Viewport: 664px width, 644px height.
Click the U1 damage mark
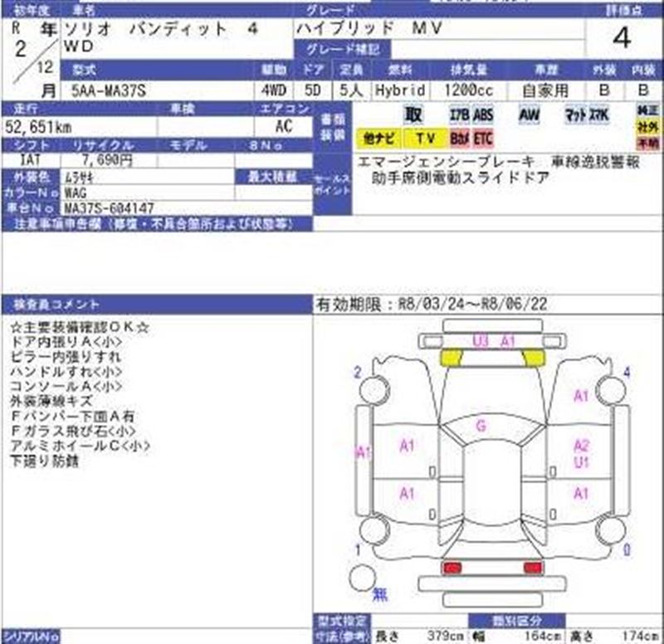pos(582,462)
